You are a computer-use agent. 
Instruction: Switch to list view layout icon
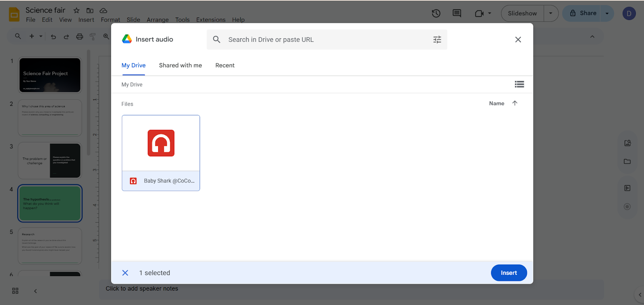tap(519, 84)
